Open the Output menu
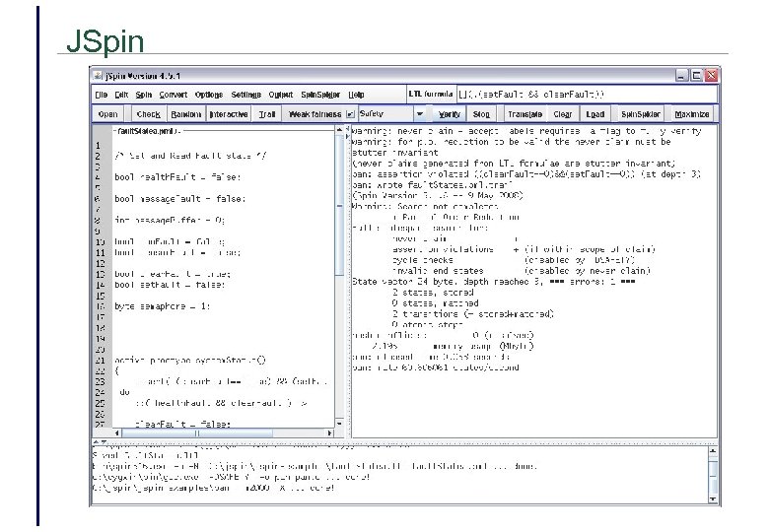 pos(281,95)
